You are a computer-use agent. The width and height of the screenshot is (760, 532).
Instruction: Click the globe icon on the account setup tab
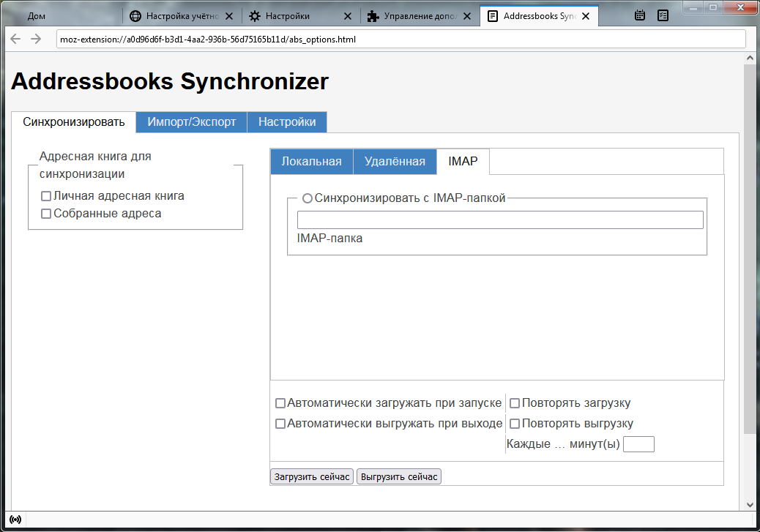tap(135, 15)
